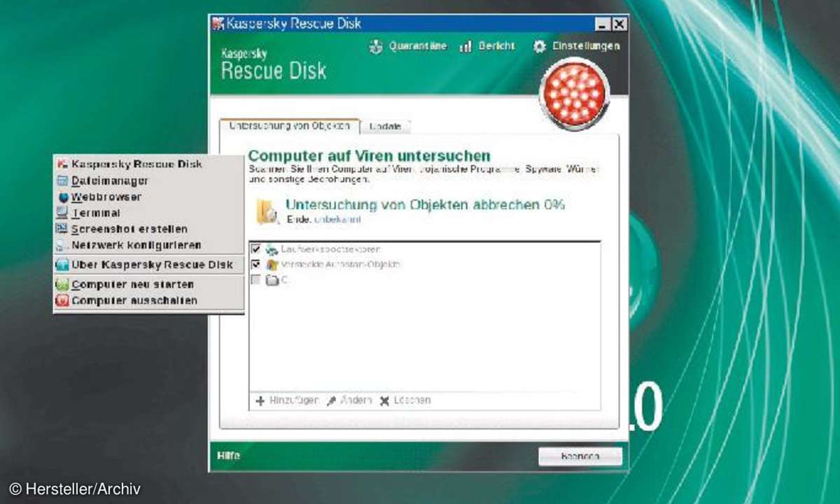Select Computer neu starten
Viewport: 840px width, 504px height.
pyautogui.click(x=132, y=285)
